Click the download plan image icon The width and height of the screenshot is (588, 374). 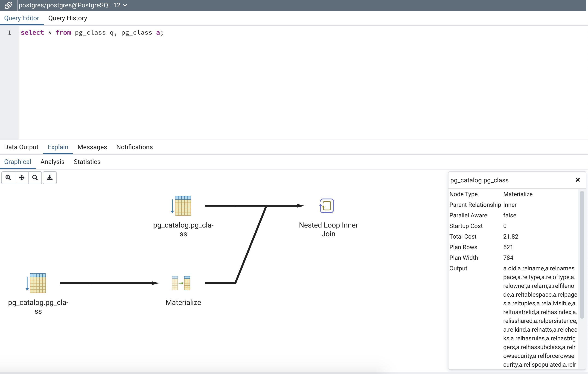click(49, 178)
